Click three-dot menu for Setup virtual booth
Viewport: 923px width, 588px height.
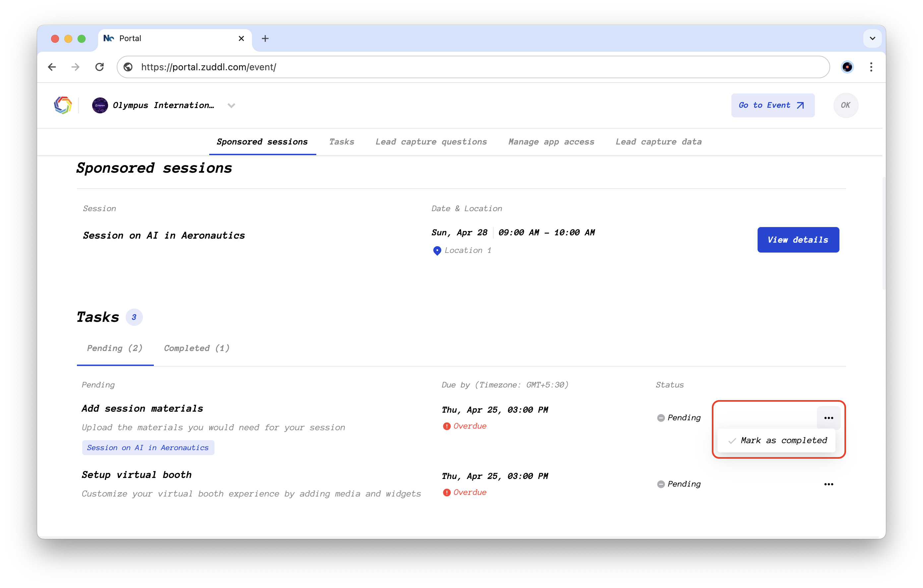click(x=828, y=484)
